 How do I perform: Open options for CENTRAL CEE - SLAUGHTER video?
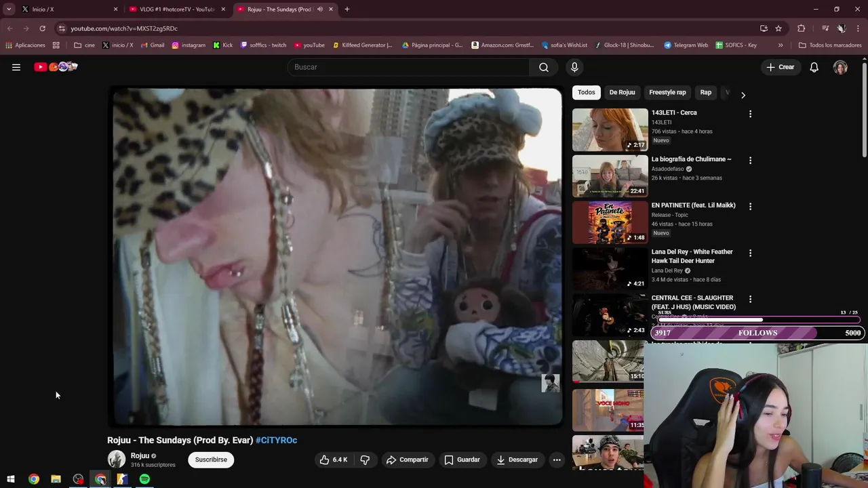[750, 299]
